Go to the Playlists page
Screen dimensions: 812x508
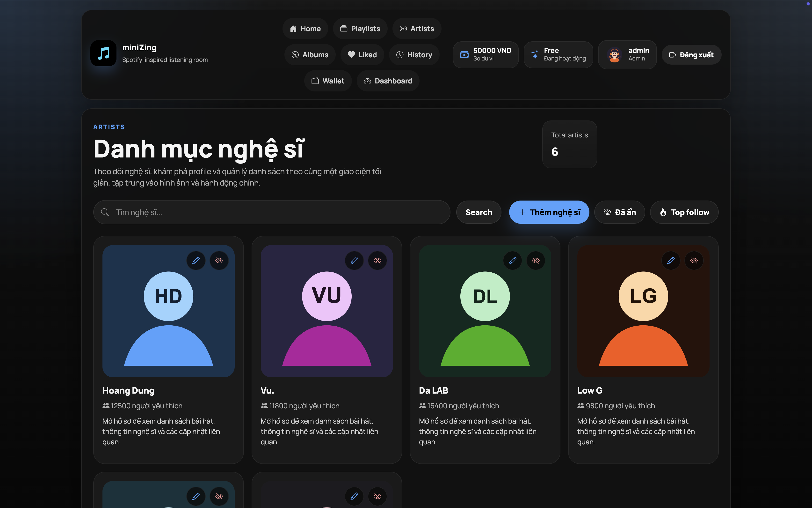coord(360,29)
